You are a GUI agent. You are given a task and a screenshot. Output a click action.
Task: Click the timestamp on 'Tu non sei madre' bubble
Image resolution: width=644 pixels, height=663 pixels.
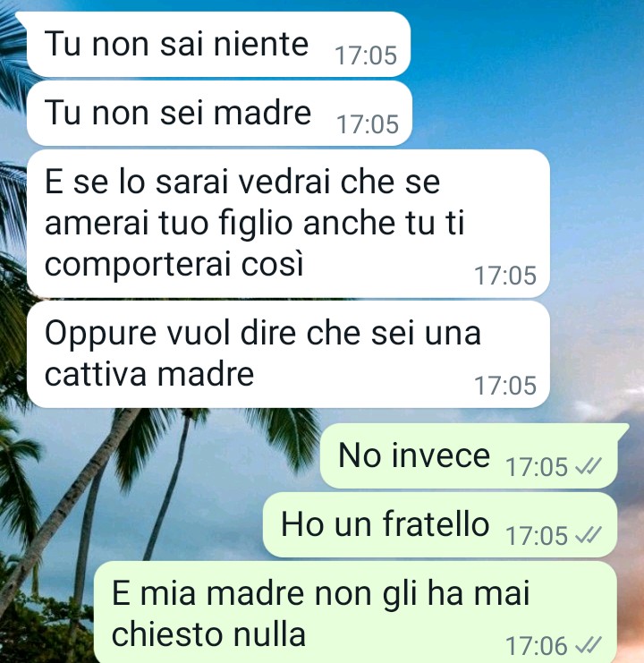click(x=368, y=124)
